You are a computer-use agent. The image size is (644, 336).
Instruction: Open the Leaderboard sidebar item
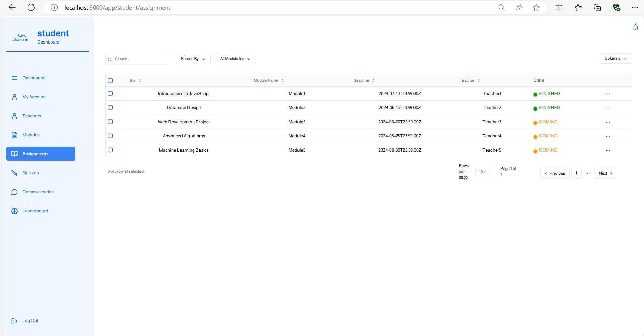tap(35, 211)
